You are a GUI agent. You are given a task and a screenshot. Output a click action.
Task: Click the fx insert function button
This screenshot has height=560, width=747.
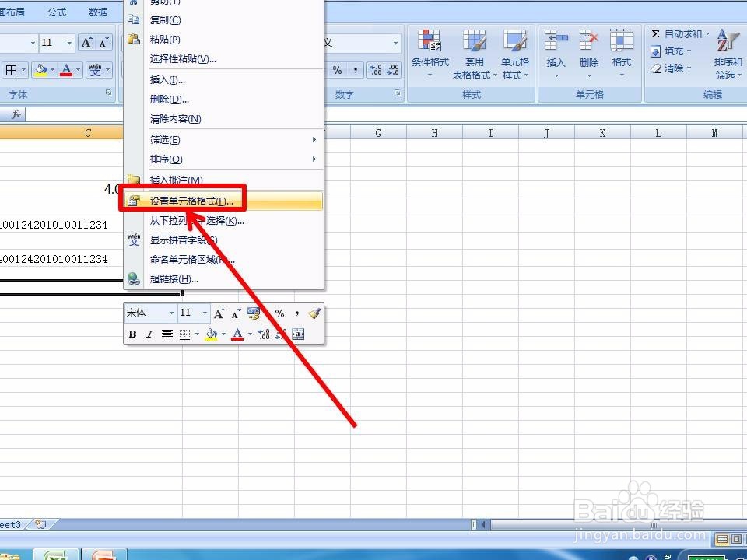16,114
